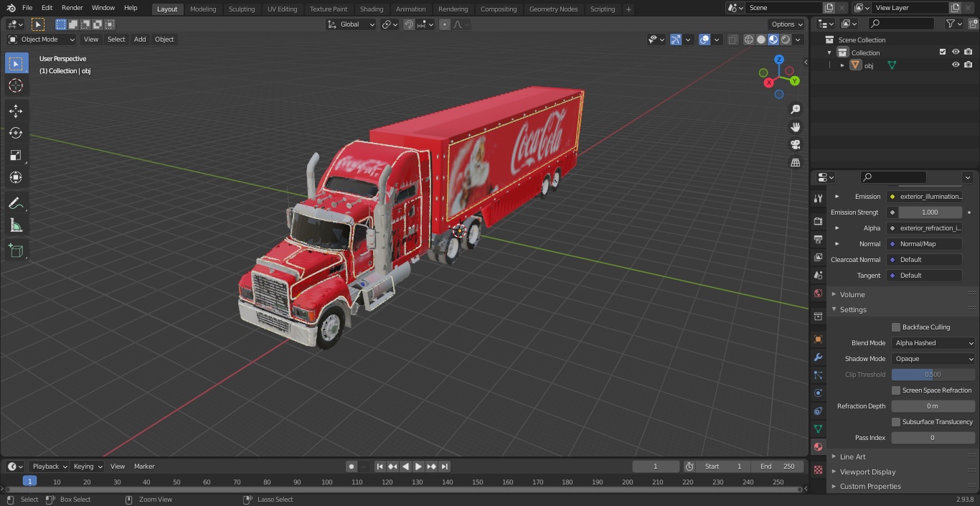Open the File menu

click(27, 8)
